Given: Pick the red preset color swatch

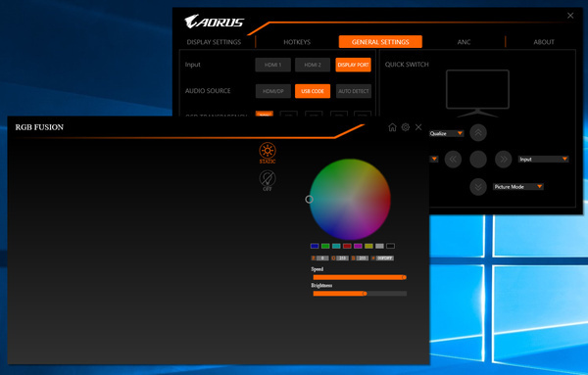Looking at the screenshot, I should click(x=347, y=246).
